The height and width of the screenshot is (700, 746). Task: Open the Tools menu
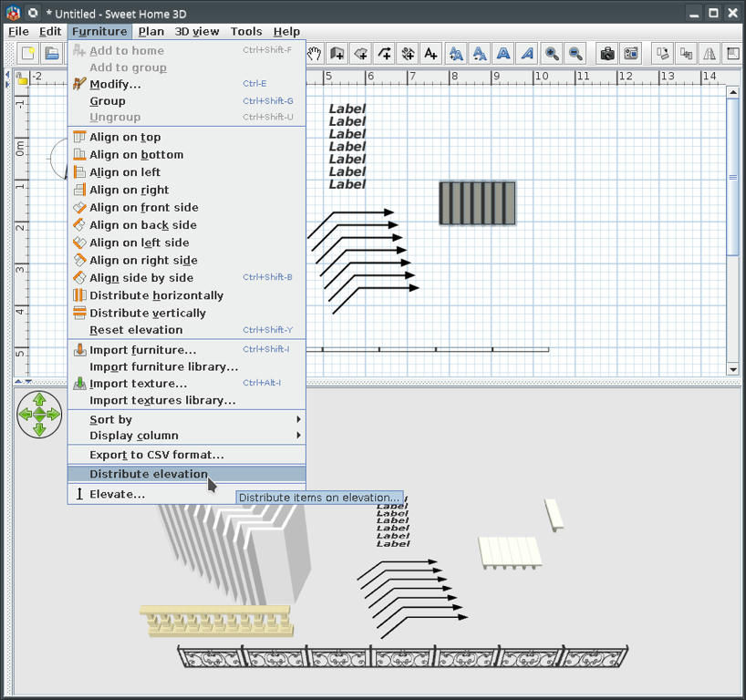(x=246, y=32)
